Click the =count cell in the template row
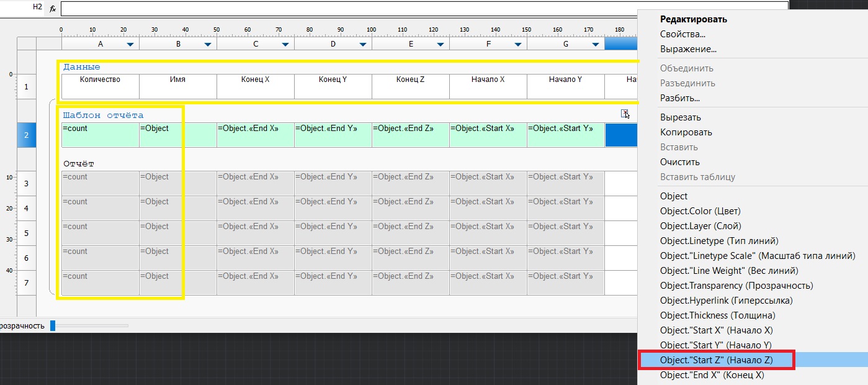Viewport: 868px width, 385px height. click(x=100, y=135)
